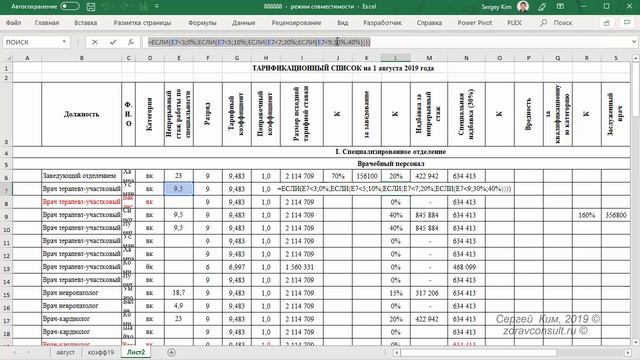The image size is (640, 360).
Task: Click horizontal scrollbar left arrow
Action: (397, 353)
